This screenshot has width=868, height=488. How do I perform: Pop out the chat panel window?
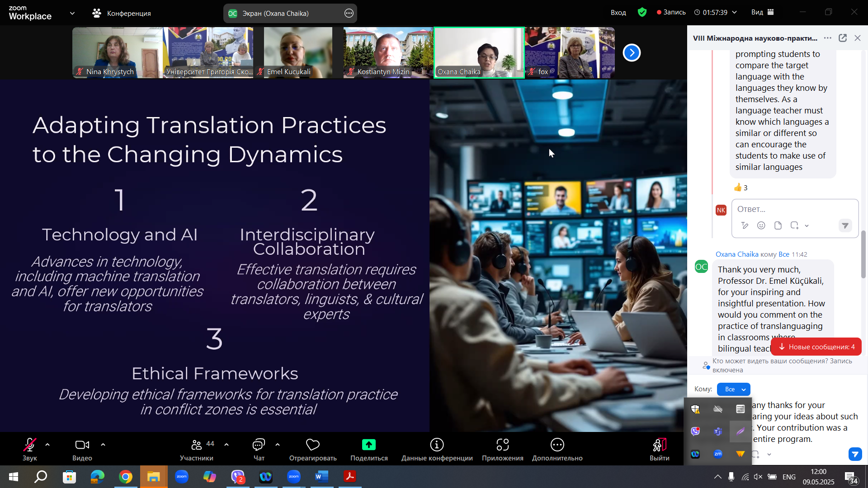(843, 38)
